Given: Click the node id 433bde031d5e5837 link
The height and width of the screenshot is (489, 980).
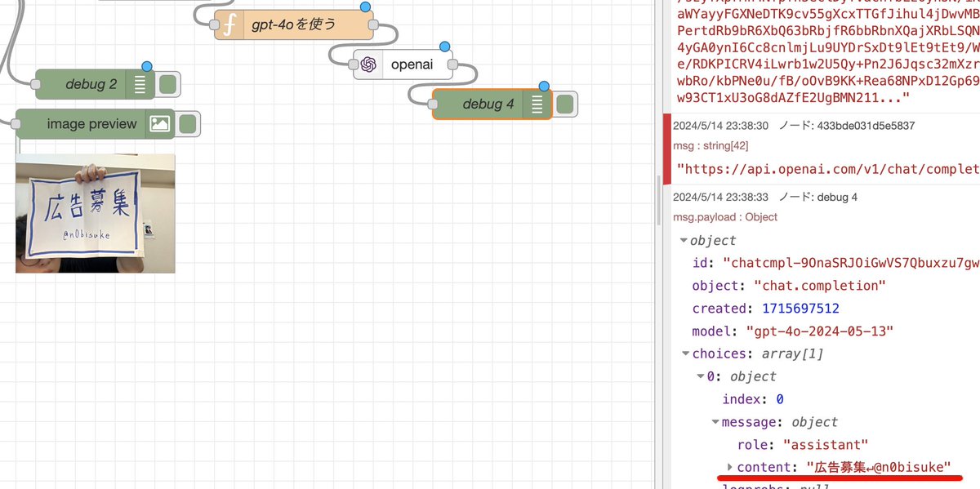Looking at the screenshot, I should pos(864,126).
